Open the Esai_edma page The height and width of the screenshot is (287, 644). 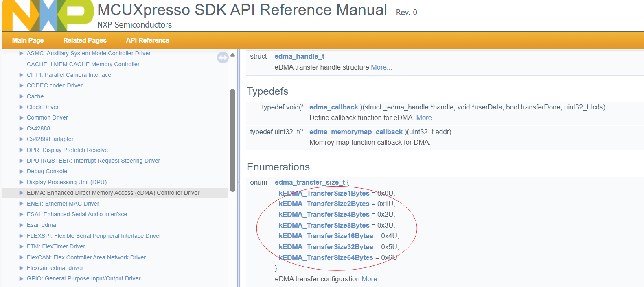point(42,225)
